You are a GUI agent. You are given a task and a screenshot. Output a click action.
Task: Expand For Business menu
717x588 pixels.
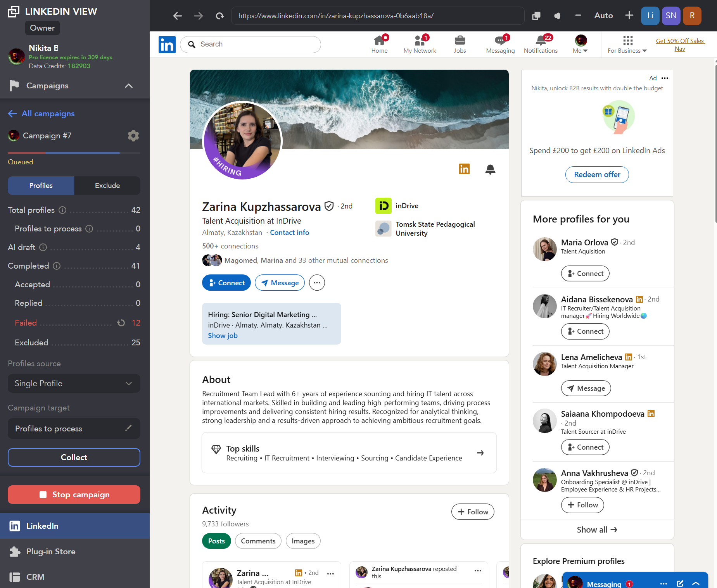click(x=627, y=44)
